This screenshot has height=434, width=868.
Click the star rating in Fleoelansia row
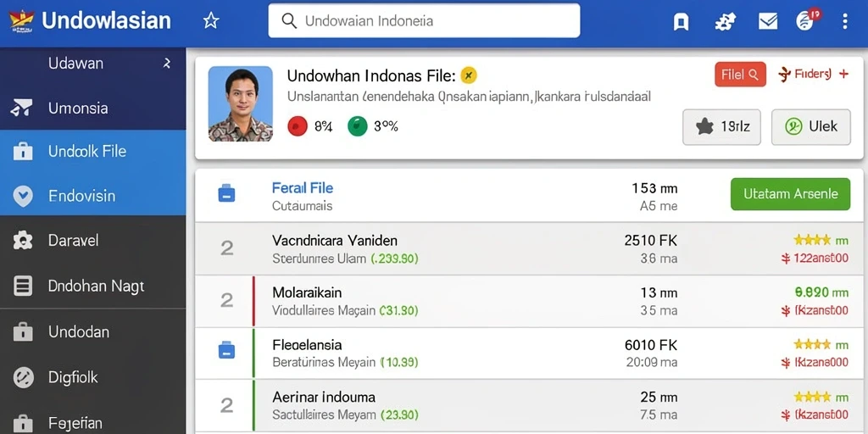point(812,344)
